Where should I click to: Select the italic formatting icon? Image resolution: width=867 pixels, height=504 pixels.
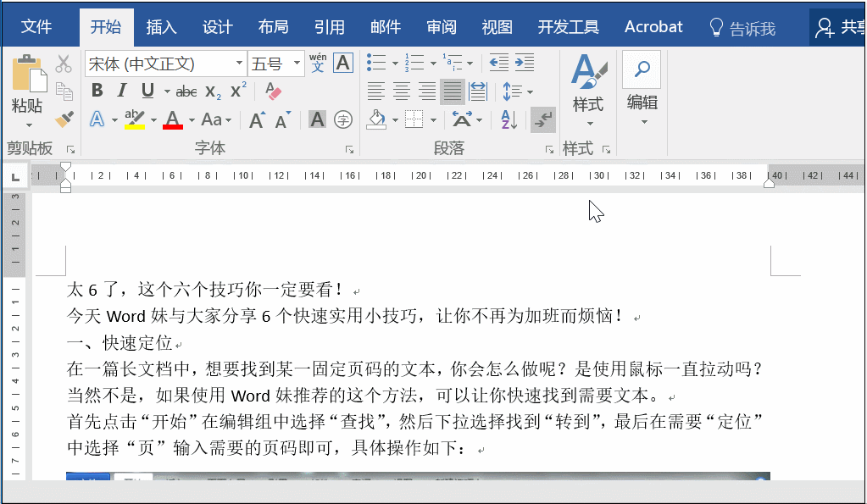click(x=122, y=91)
